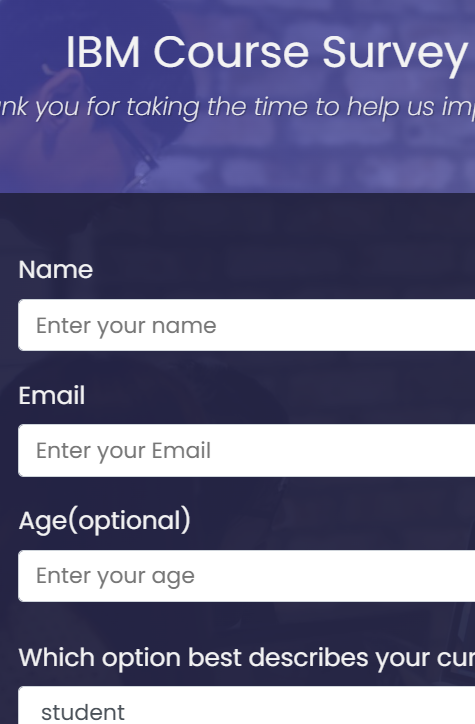This screenshot has height=724, width=475.
Task: Click the 'Enter your name' placeholder text
Action: tap(126, 326)
